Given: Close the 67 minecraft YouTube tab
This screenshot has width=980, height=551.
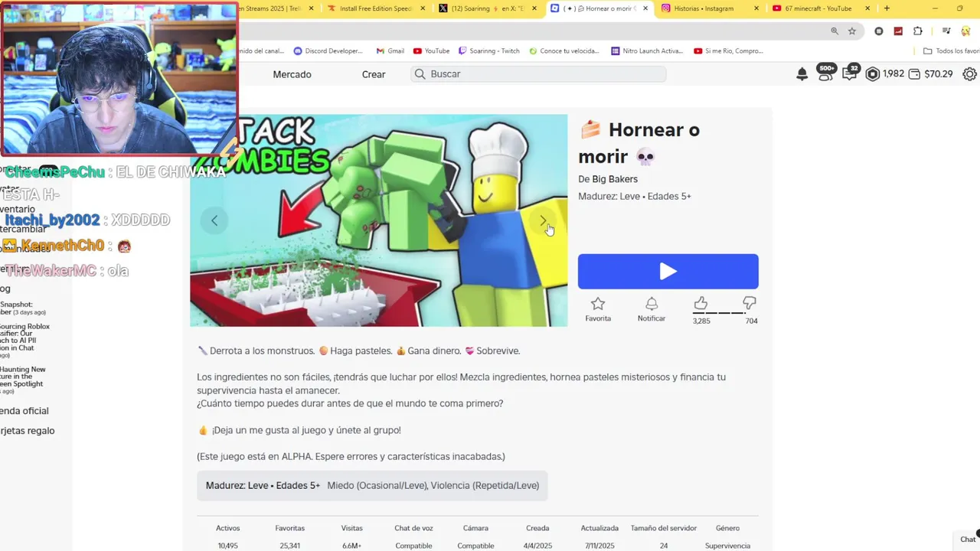Looking at the screenshot, I should (868, 8).
